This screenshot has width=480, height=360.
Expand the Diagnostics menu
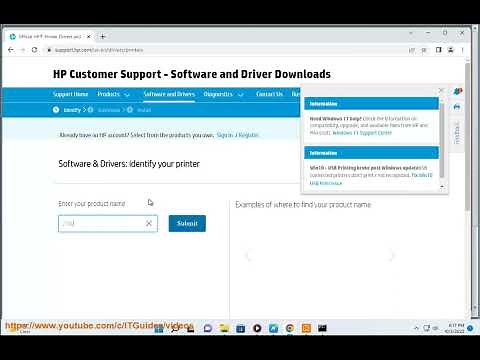pyautogui.click(x=223, y=94)
